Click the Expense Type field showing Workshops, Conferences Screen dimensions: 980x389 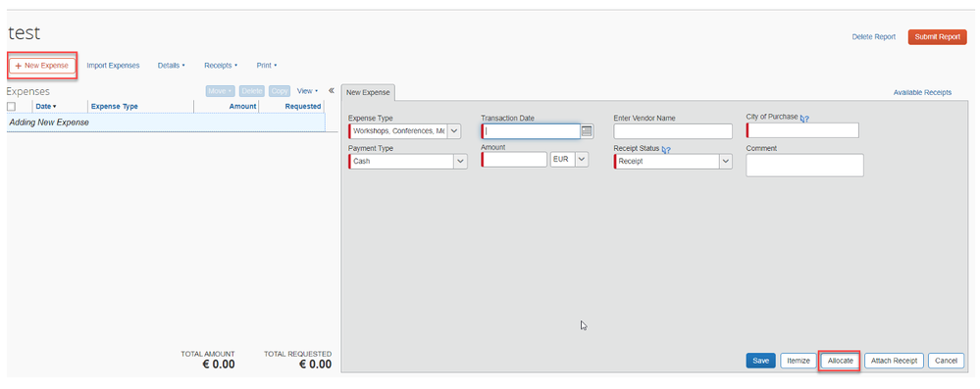pos(398,131)
